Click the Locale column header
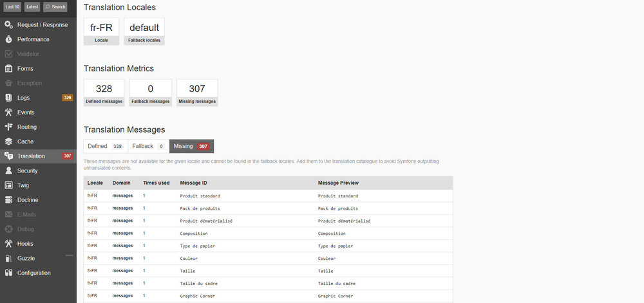Image resolution: width=644 pixels, height=303 pixels. point(95,183)
